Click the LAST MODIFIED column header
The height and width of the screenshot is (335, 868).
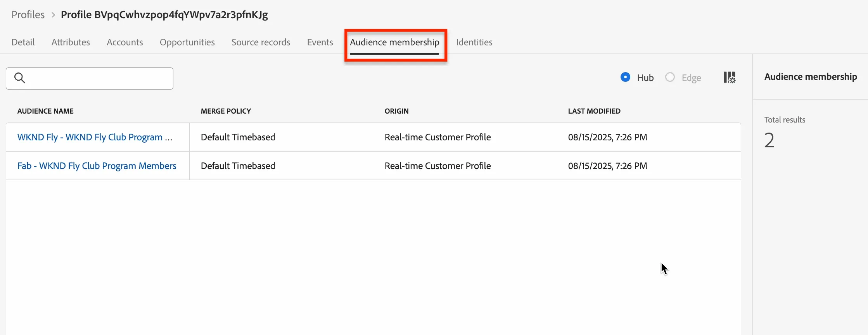click(594, 111)
